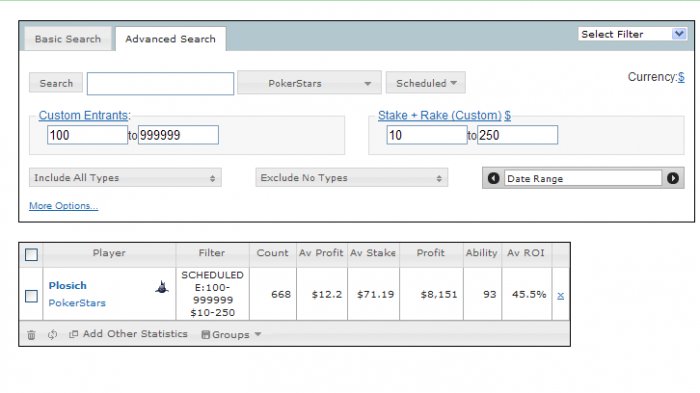Open the Include All Types dropdown
This screenshot has width=700, height=393.
[x=125, y=178]
